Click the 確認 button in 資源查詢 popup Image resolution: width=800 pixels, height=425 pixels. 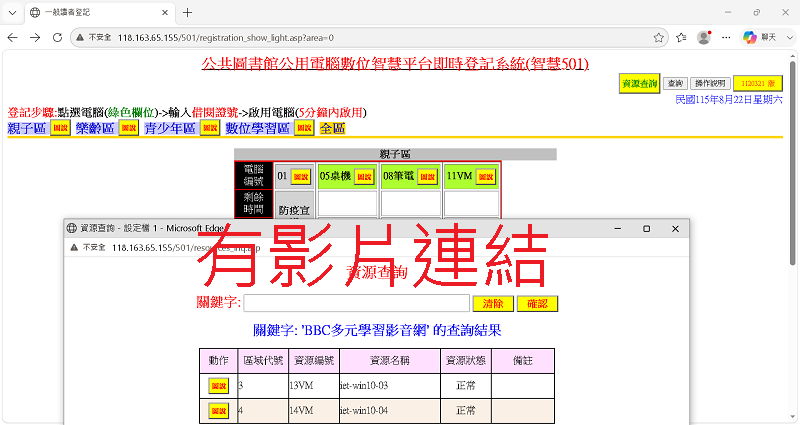(x=537, y=304)
